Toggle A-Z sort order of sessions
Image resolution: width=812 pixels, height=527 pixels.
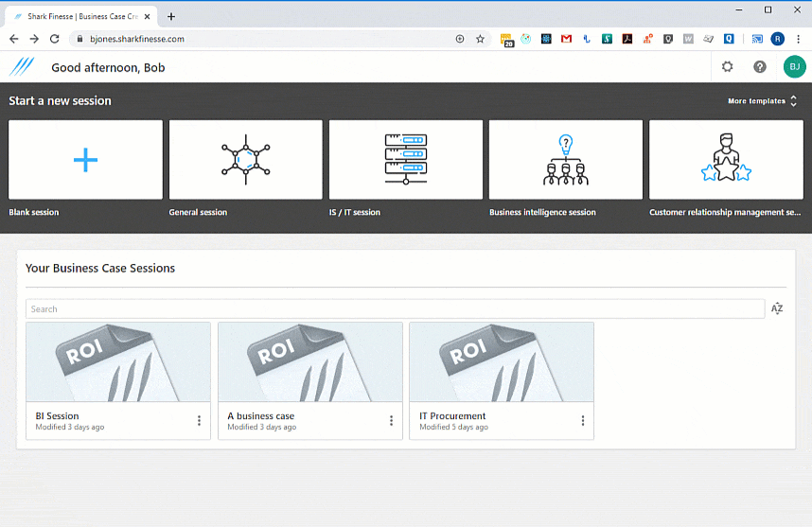click(x=777, y=308)
